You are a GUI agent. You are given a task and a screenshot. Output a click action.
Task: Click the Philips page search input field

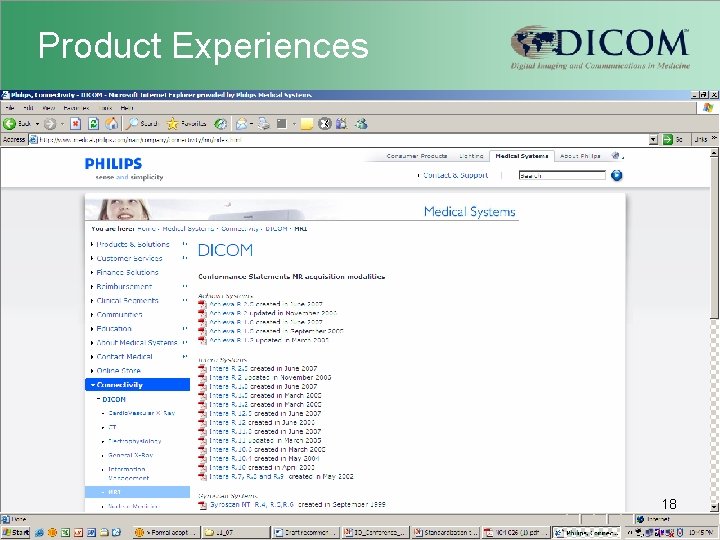coord(562,175)
